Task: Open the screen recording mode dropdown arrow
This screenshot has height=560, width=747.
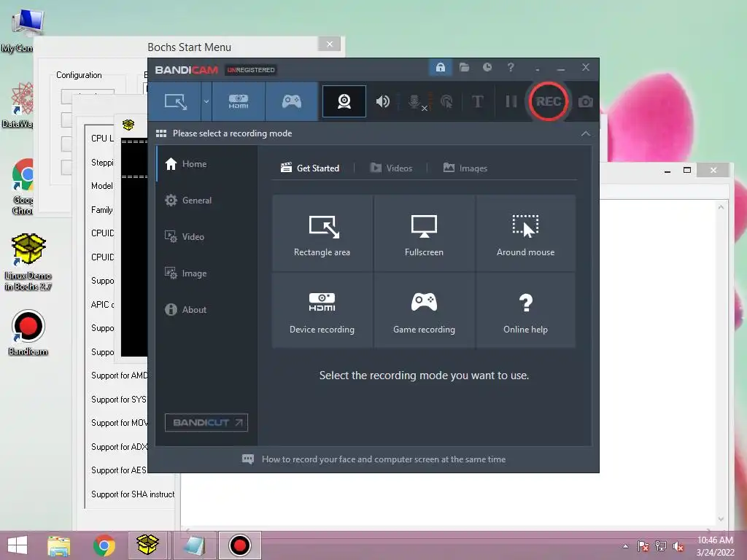Action: coord(206,101)
